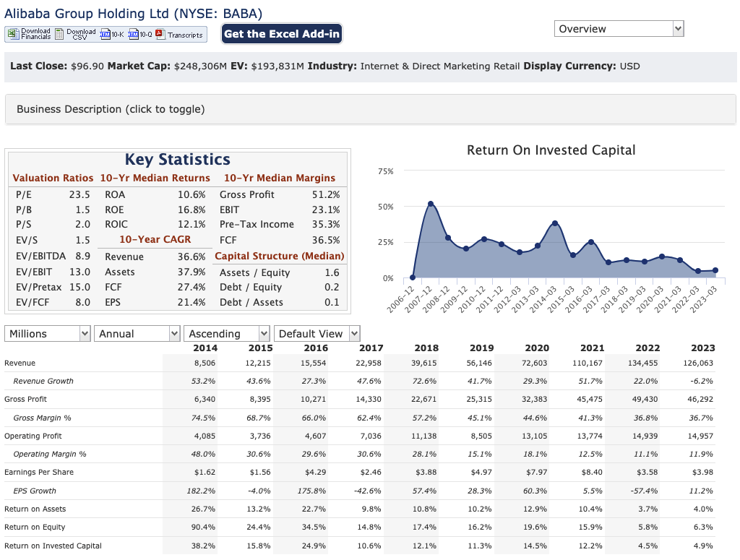Open the Millions units dropdown
Viewport: 740px width, 560px height.
(48, 334)
